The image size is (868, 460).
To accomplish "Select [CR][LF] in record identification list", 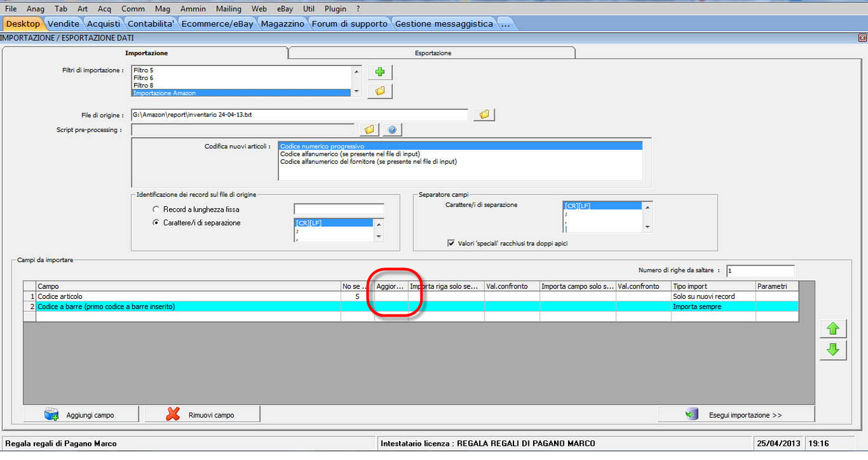I will tap(334, 222).
